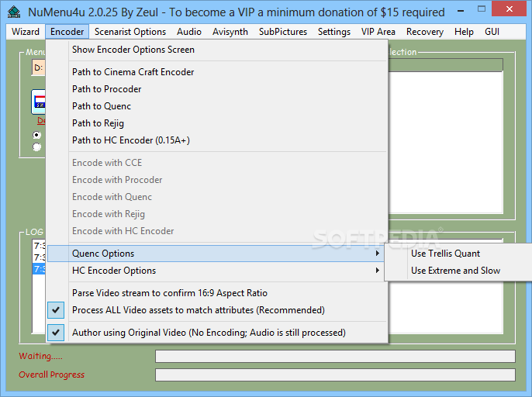Click the selection list column header
Screen dimensions: 532x397
pyautogui.click(x=445, y=65)
